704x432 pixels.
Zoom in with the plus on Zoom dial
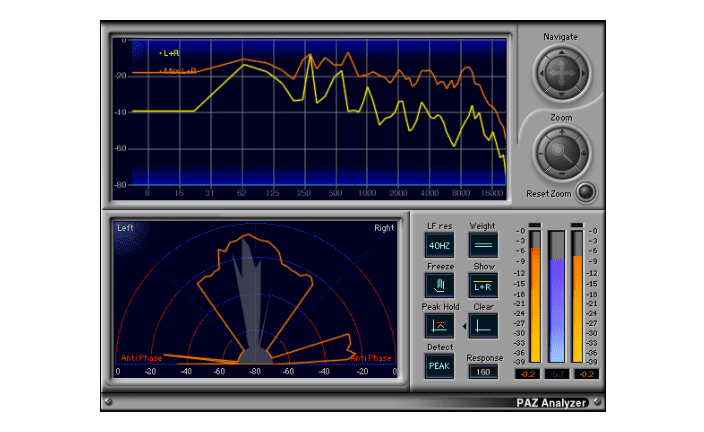click(x=562, y=132)
